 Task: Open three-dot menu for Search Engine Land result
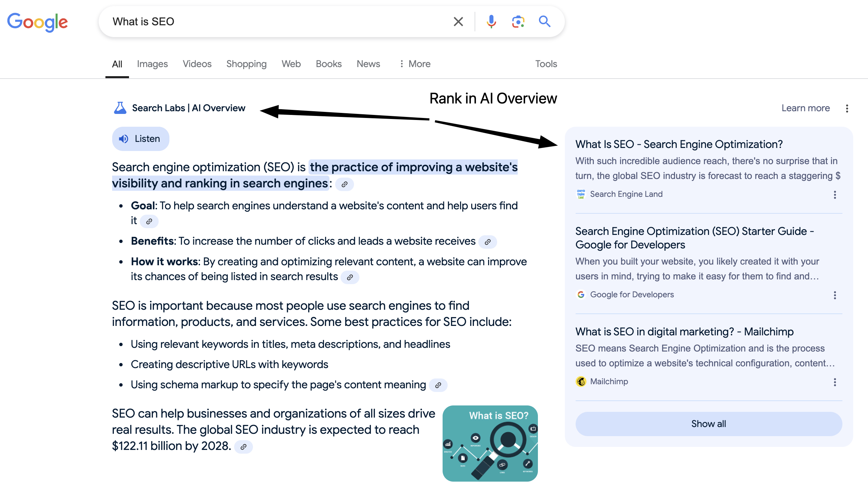point(835,194)
